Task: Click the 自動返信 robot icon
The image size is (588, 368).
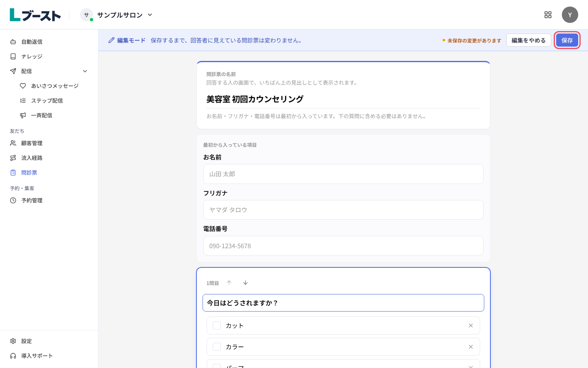Action: 13,42
